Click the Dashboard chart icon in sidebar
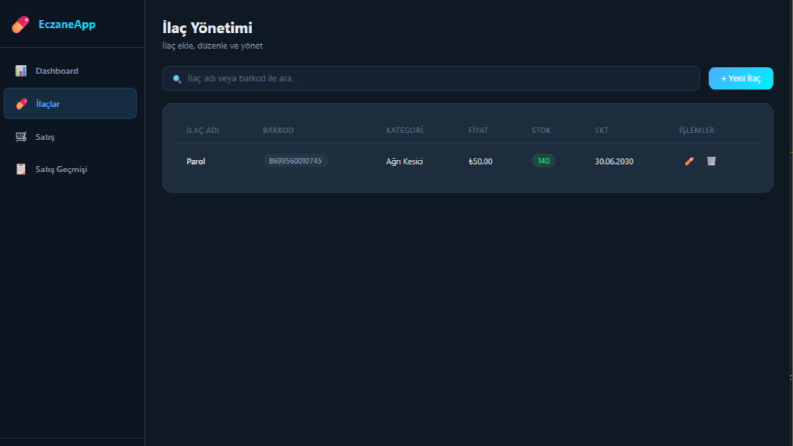This screenshot has width=793, height=446. click(21, 71)
